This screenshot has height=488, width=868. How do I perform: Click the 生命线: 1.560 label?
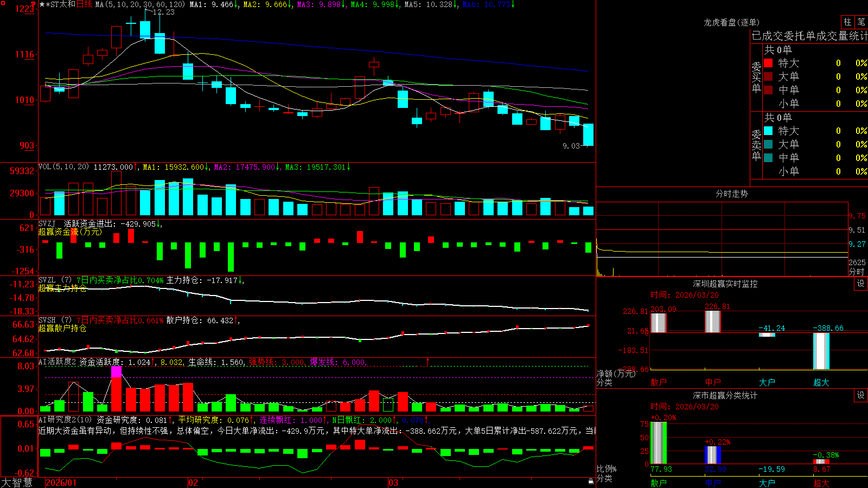coord(215,362)
